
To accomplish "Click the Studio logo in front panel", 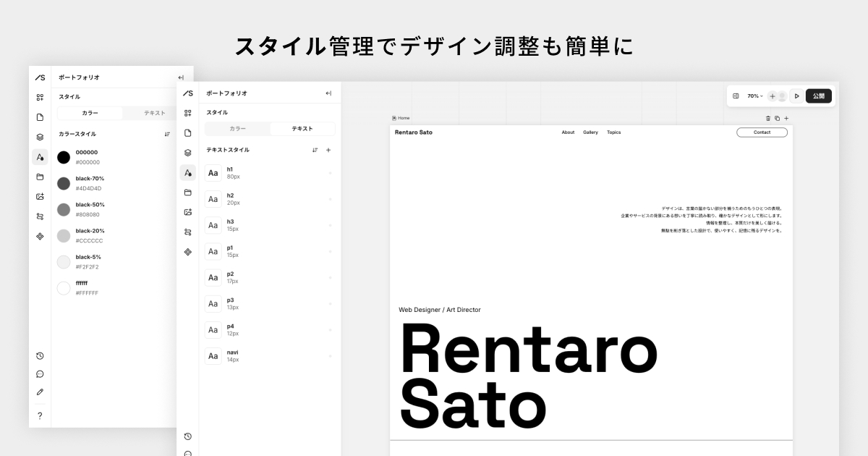I will [x=187, y=93].
